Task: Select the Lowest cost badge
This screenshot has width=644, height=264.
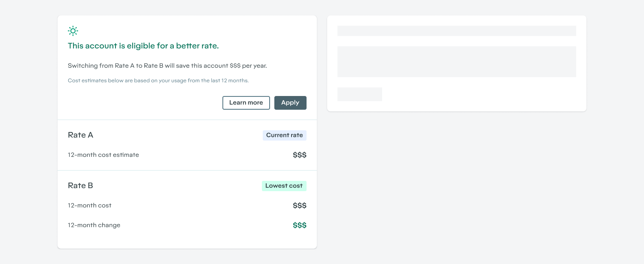Action: 284,186
